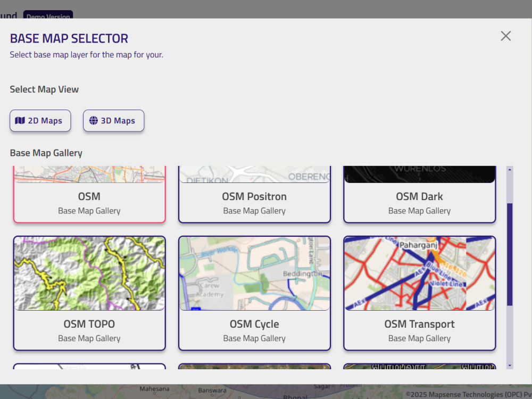
Task: Click the gallery scrollbar up arrow
Action: [x=510, y=169]
